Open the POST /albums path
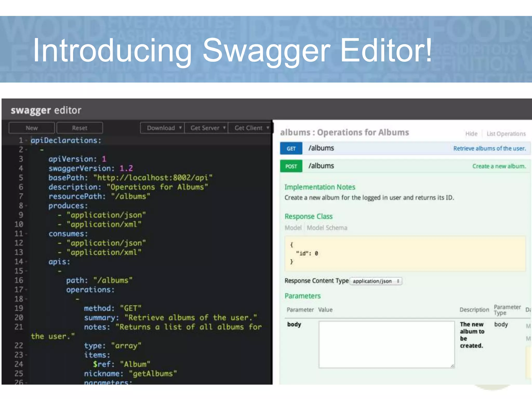The height and width of the screenshot is (399, 532). [321, 166]
